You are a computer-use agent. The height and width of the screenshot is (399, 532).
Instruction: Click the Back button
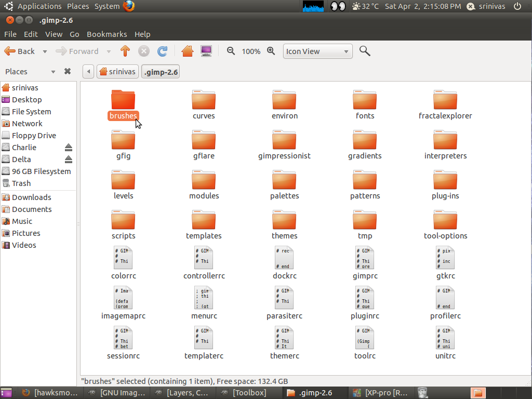20,51
